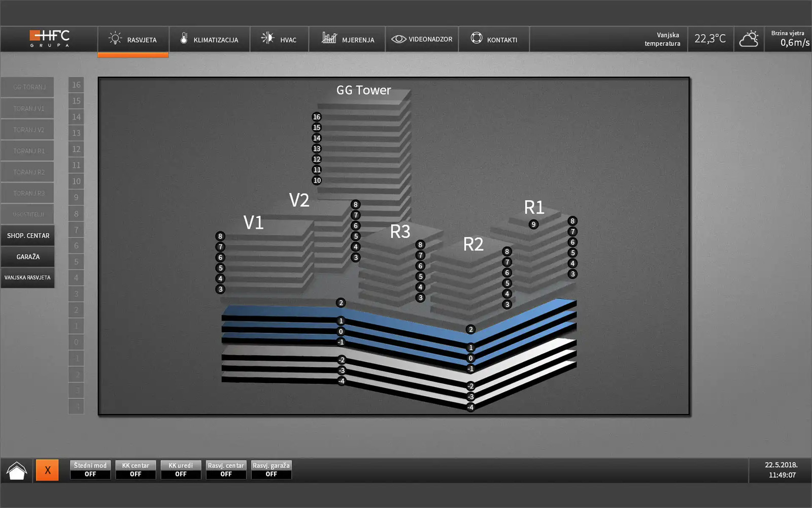This screenshot has width=812, height=508.
Task: Toggle KK centar OFF switch
Action: tap(136, 474)
